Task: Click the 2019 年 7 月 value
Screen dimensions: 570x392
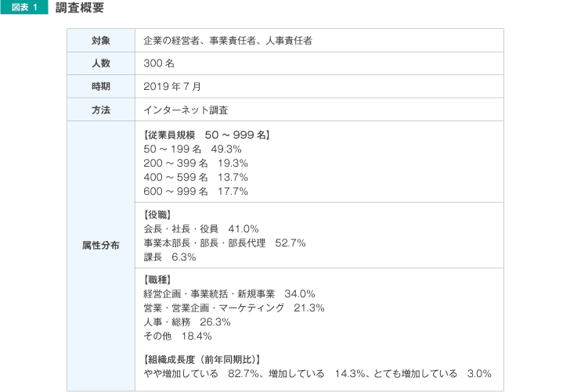Action: pos(172,87)
